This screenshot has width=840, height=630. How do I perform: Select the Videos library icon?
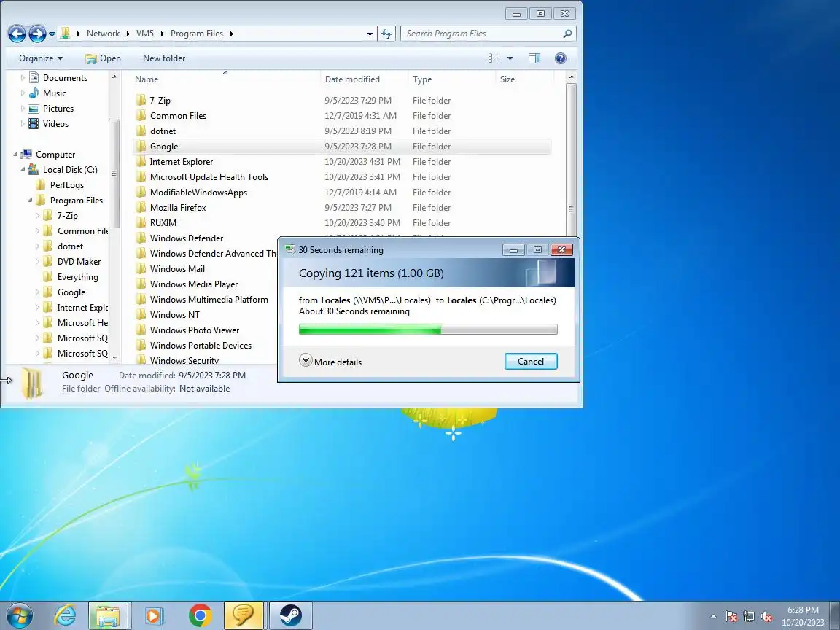(34, 124)
